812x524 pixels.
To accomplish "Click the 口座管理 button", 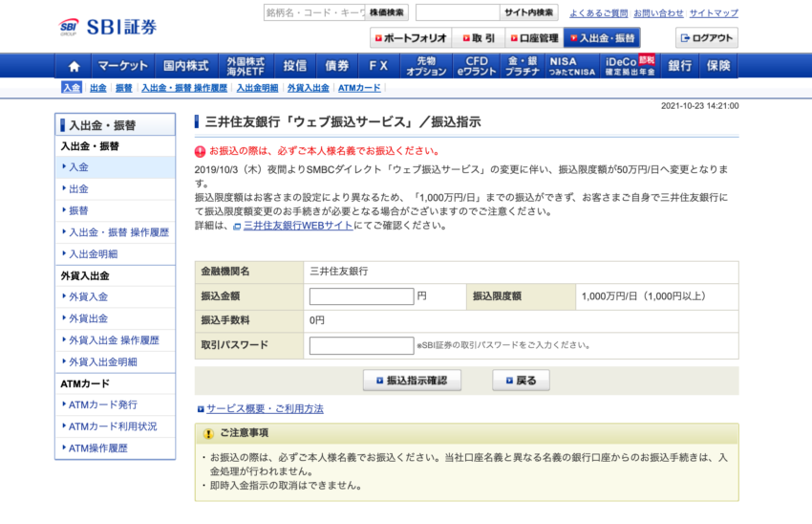I will point(534,38).
